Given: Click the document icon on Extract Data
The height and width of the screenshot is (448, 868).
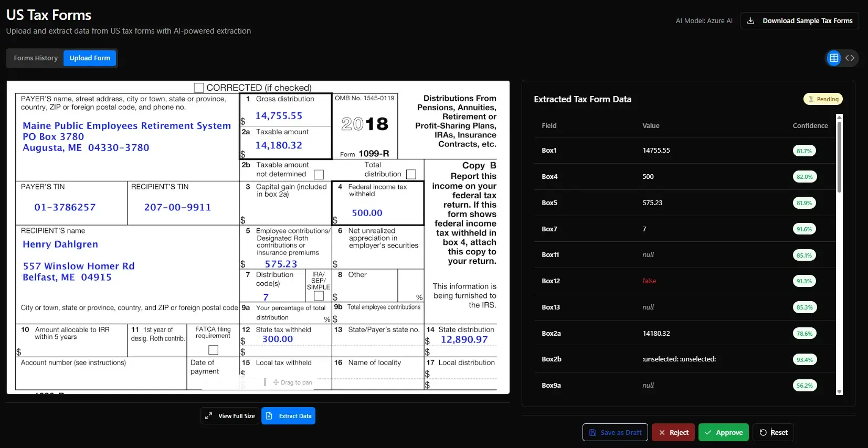Looking at the screenshot, I should click(269, 416).
